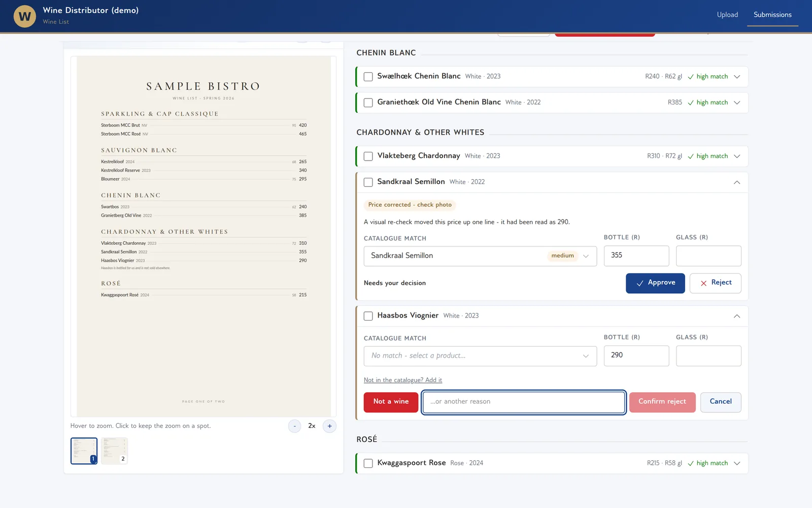Check the Haasbos Viognier row checkbox
Viewport: 812px width, 508px height.
pos(368,316)
